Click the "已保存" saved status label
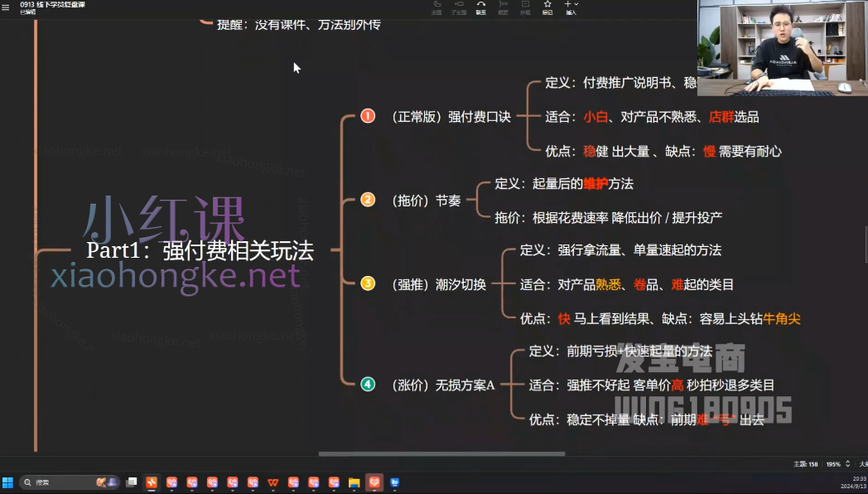Viewport: 868px width, 494px height. (28, 12)
